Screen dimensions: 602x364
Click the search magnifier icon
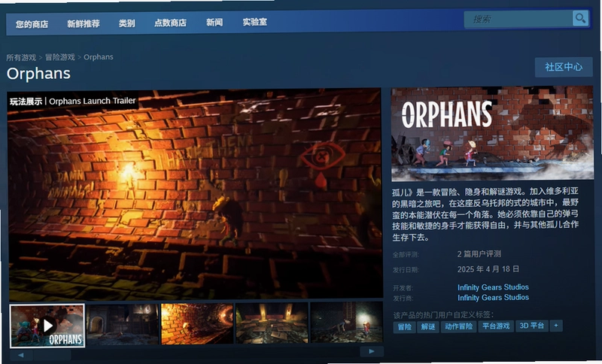point(580,18)
